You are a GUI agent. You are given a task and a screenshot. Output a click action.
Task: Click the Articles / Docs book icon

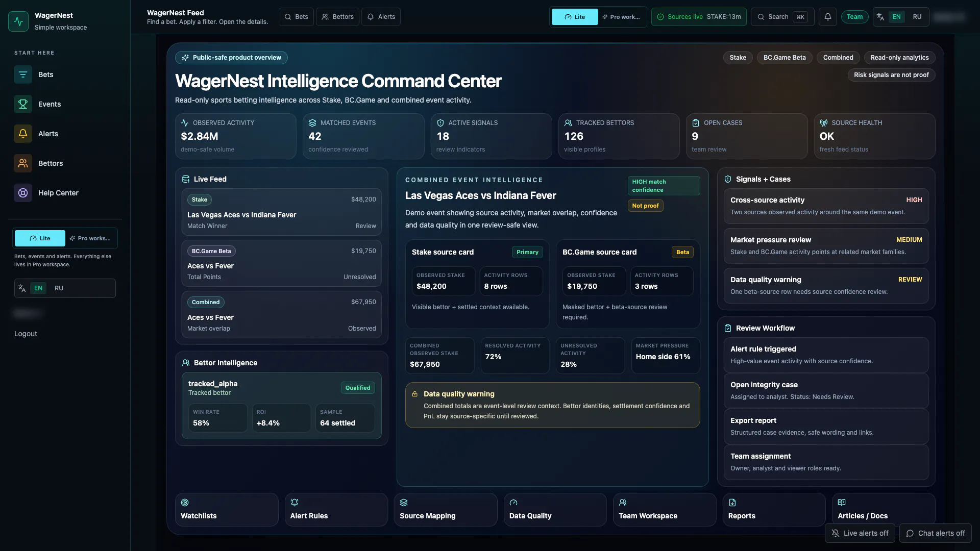pos(842,503)
